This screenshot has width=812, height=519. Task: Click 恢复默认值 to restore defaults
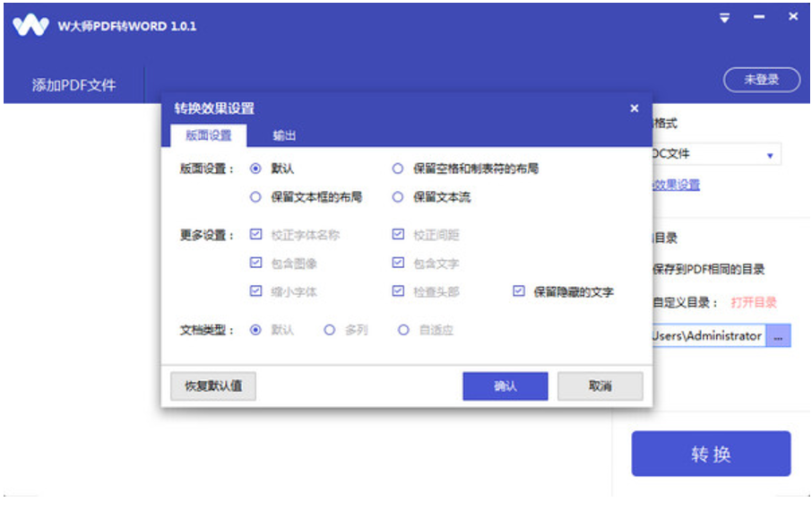click(x=212, y=385)
